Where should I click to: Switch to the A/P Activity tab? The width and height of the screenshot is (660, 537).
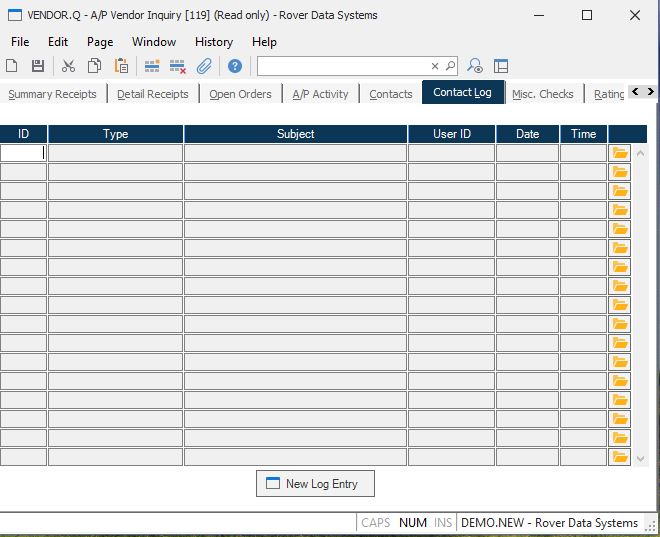click(x=320, y=94)
